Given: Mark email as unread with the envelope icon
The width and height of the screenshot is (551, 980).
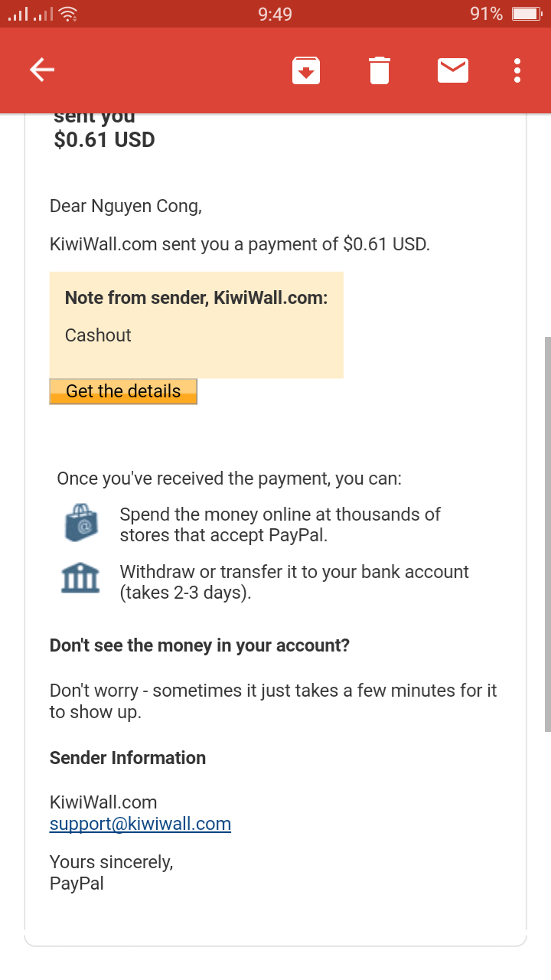Looking at the screenshot, I should (x=453, y=70).
